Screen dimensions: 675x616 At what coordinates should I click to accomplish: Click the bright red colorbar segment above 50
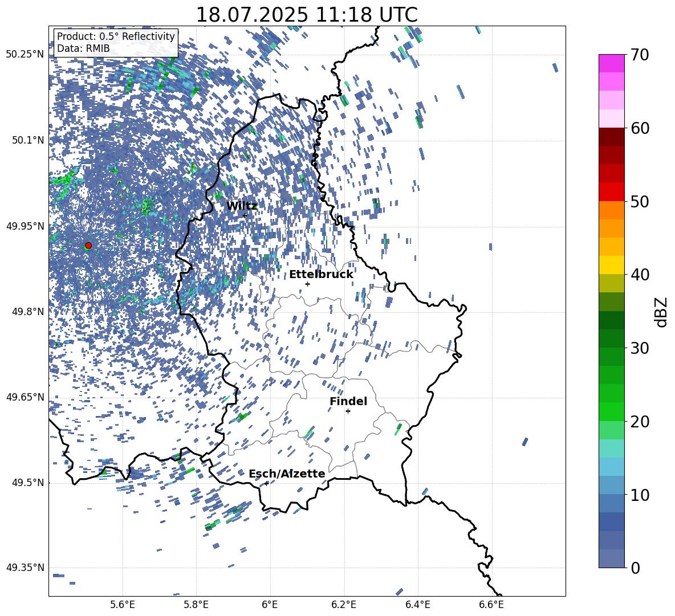tap(611, 192)
